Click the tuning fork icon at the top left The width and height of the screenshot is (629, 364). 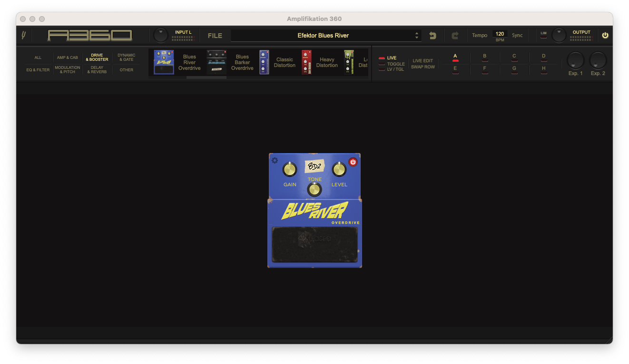(x=24, y=35)
